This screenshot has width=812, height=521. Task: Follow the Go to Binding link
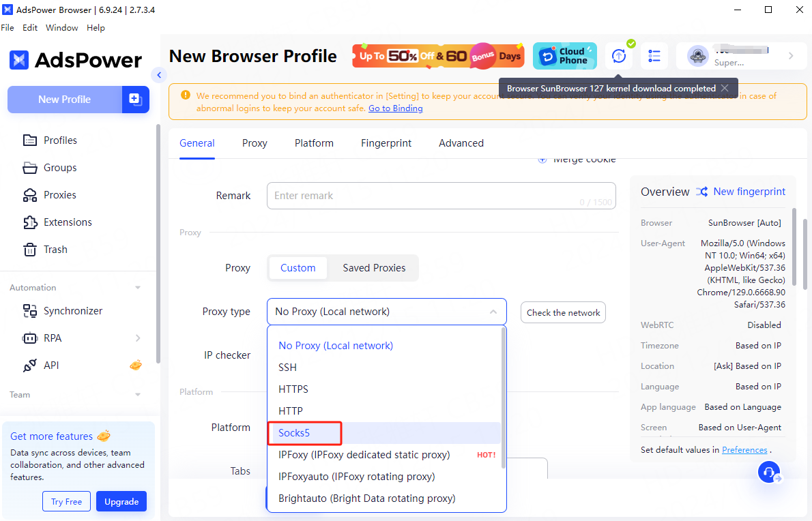tap(395, 108)
